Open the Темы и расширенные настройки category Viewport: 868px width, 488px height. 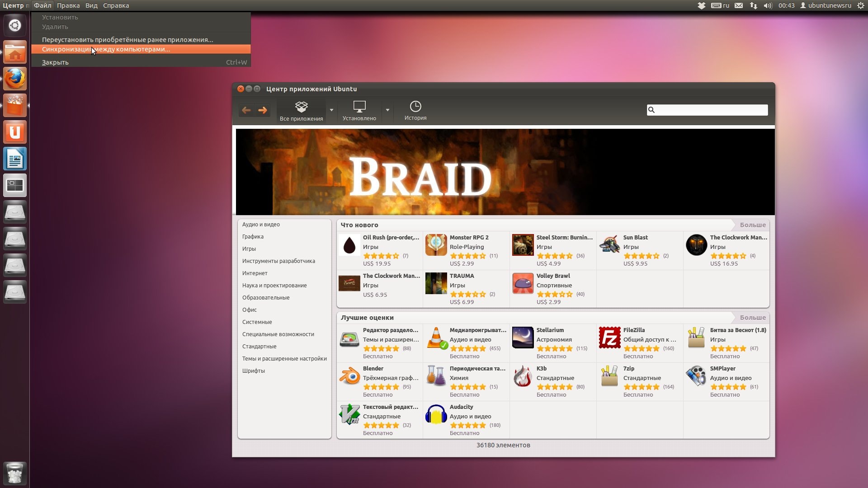[x=284, y=359]
